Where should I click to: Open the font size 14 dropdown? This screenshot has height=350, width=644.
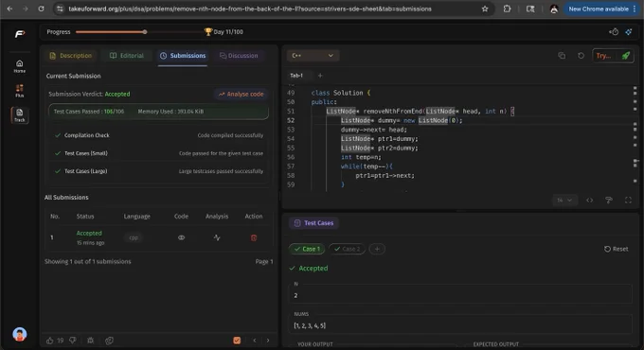[564, 201]
